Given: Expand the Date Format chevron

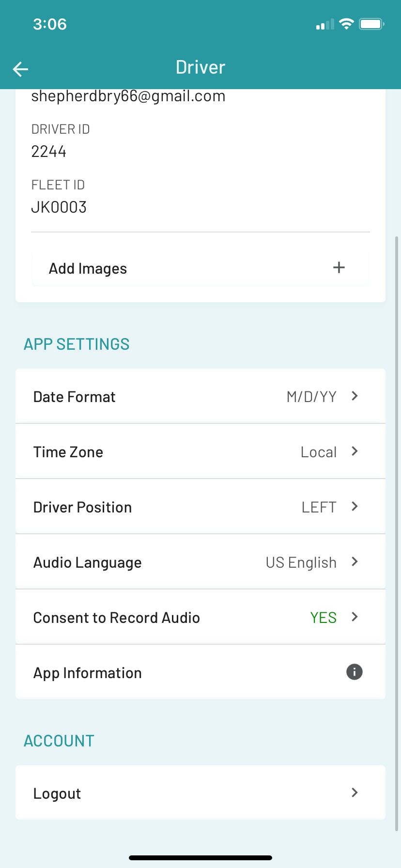Looking at the screenshot, I should point(355,396).
